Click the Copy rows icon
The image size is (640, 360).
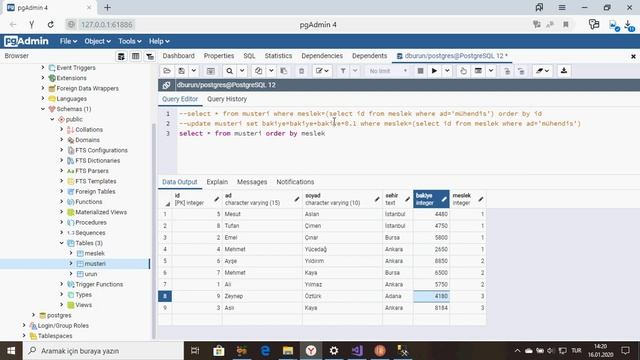coord(258,71)
